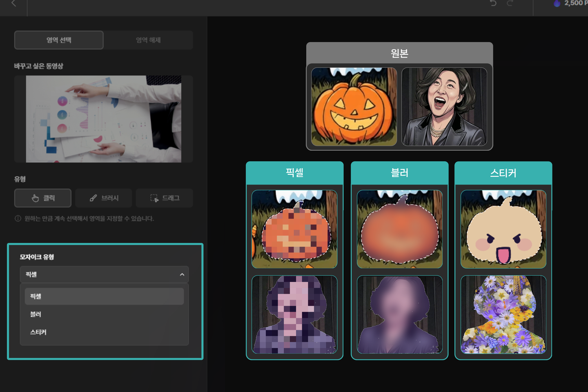This screenshot has height=392, width=588.
Task: Click the blurred person example image
Action: click(400, 314)
